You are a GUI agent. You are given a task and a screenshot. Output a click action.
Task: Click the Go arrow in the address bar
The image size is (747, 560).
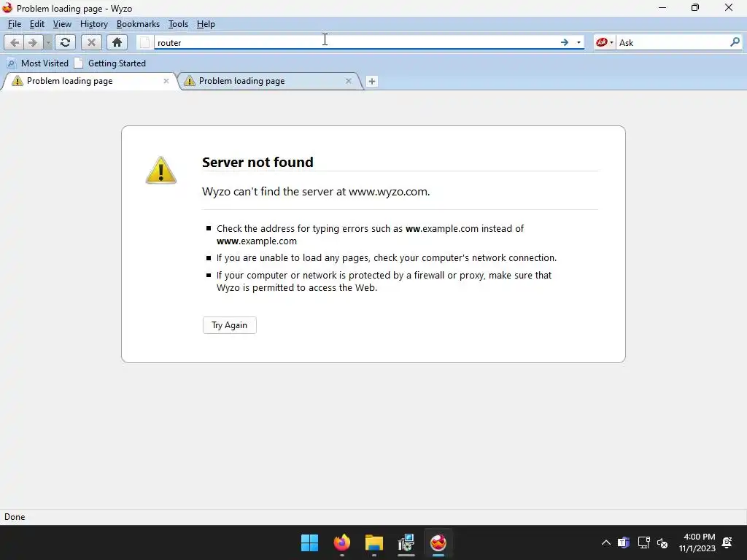click(565, 42)
